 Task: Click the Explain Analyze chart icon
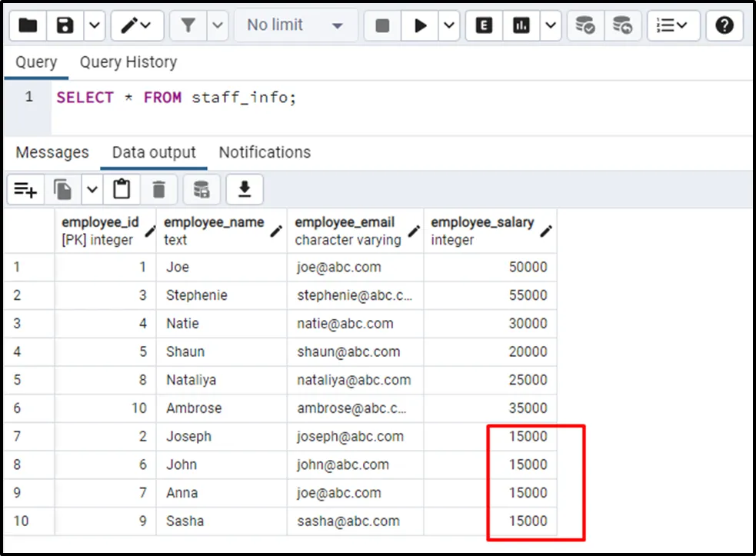[x=521, y=25]
